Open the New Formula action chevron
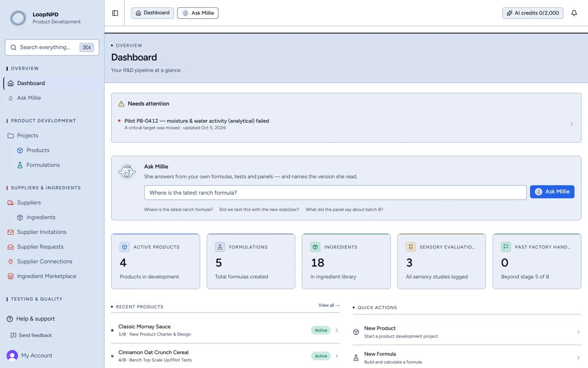Viewport: 588px width, 368px height. click(578, 358)
